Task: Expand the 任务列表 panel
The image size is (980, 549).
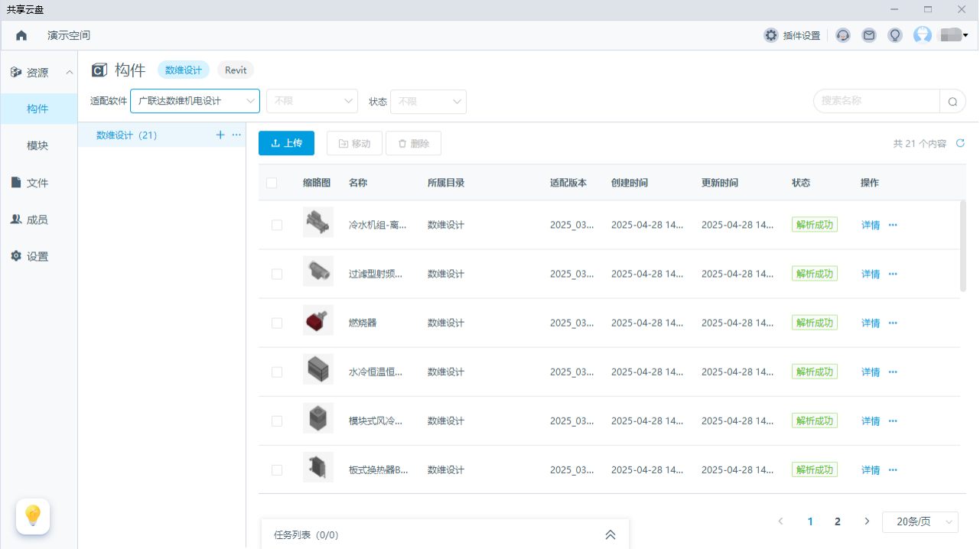Action: tap(610, 534)
